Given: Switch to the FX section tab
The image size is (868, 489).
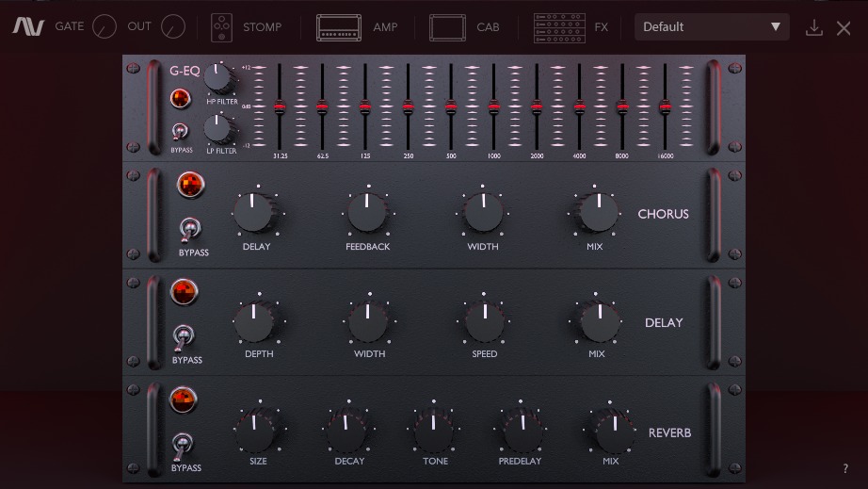Looking at the screenshot, I should [602, 26].
